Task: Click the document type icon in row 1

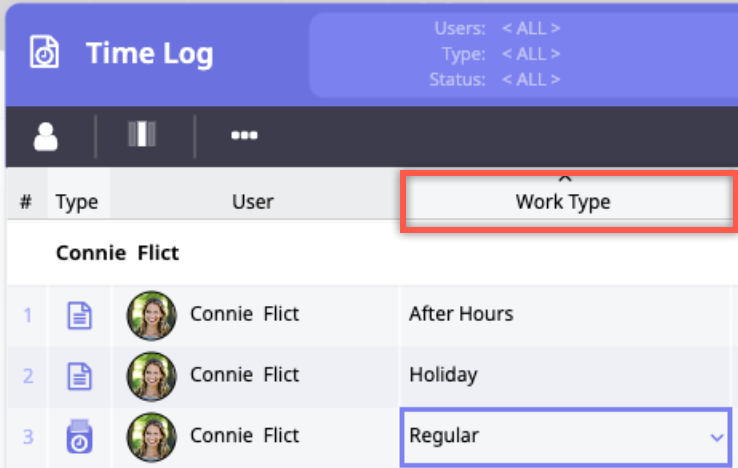Action: [78, 315]
